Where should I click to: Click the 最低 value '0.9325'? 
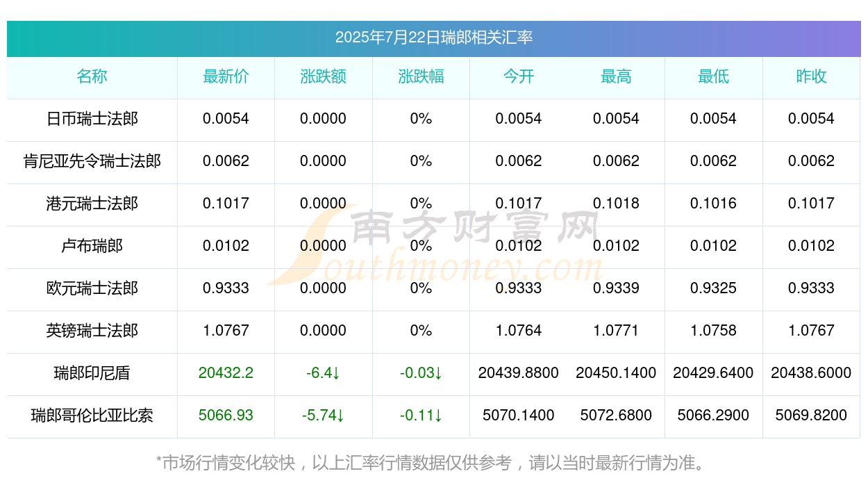(714, 288)
